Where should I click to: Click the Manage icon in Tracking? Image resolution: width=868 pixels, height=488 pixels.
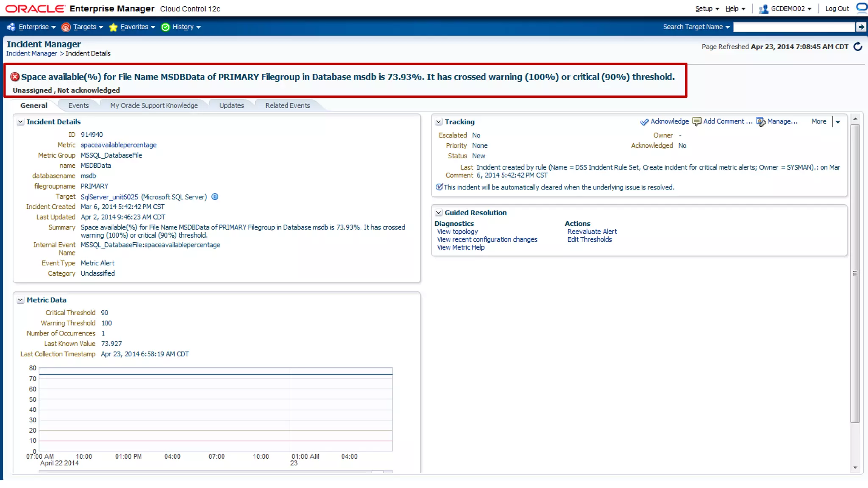point(761,122)
